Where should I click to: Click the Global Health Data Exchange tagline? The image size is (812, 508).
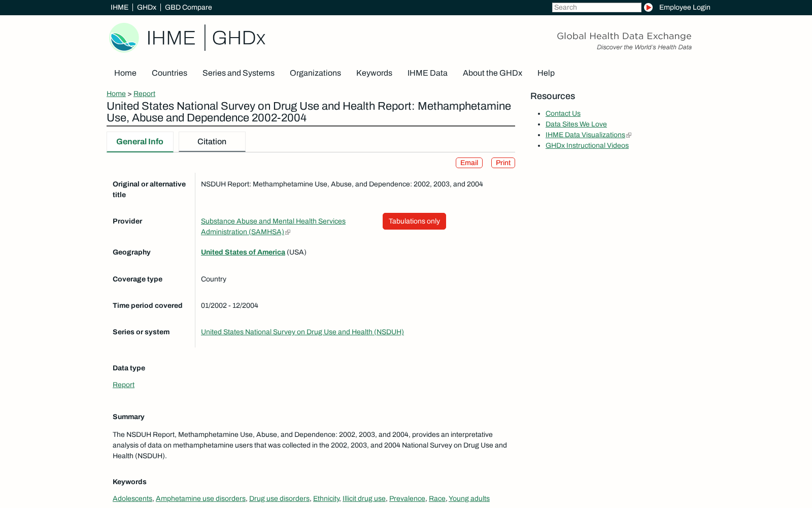624,36
